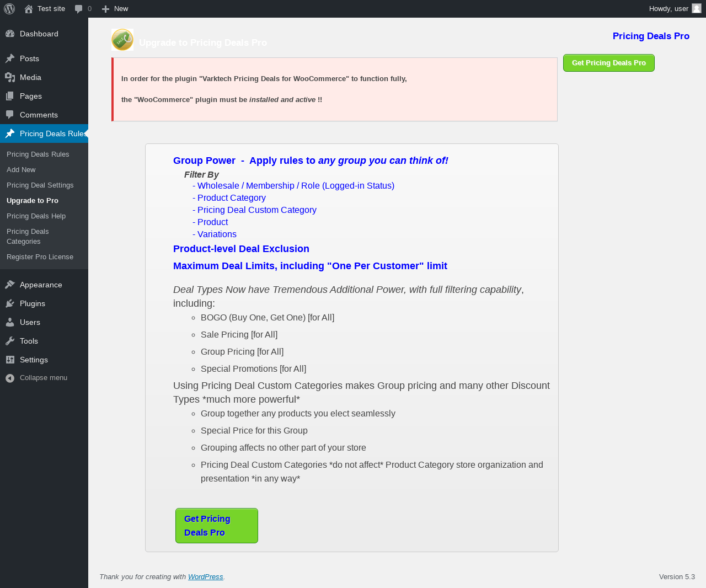706x588 pixels.
Task: Open the Pages menu item
Action: (44, 96)
